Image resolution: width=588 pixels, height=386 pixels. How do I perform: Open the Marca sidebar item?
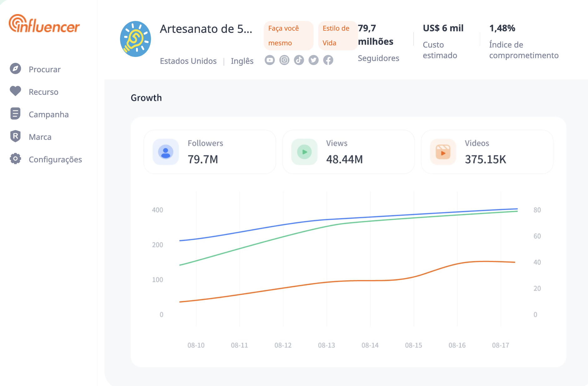(40, 137)
